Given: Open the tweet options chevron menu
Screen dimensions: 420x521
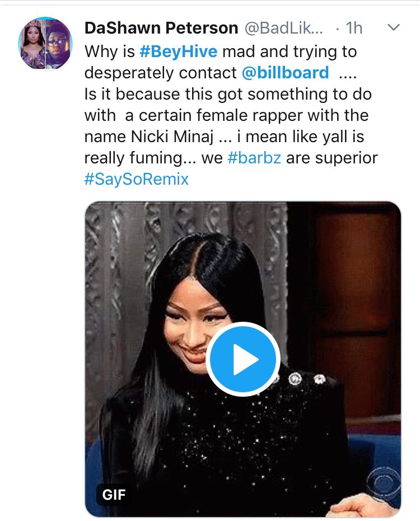Looking at the screenshot, I should pos(394,27).
